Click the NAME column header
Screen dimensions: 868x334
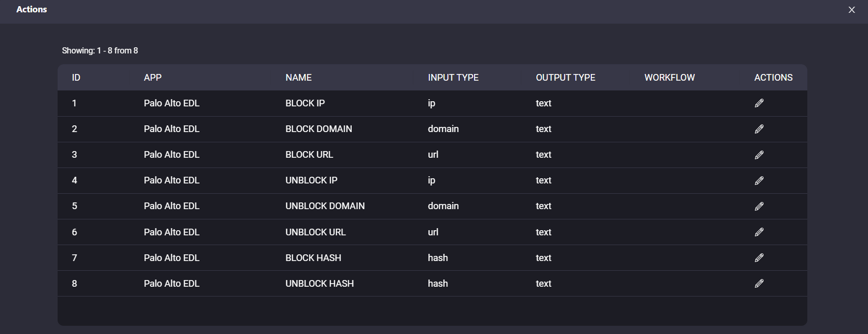[299, 78]
